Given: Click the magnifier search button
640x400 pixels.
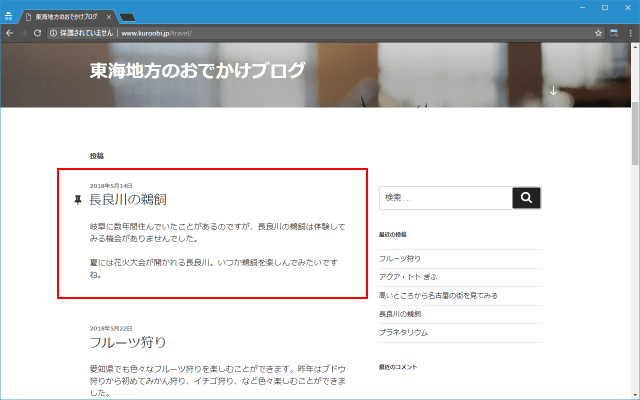Looking at the screenshot, I should pyautogui.click(x=527, y=198).
